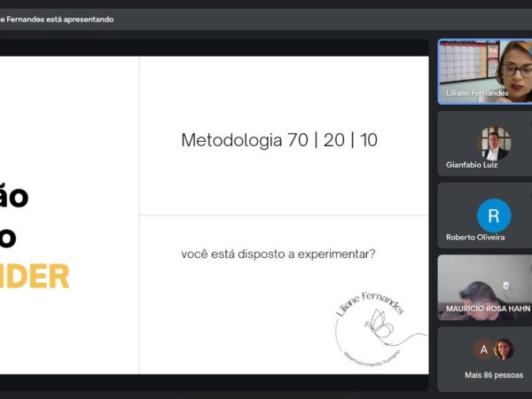Screen dimensions: 532x399
Task: Open the Mais 86 pessoas tile
Action: point(484,359)
